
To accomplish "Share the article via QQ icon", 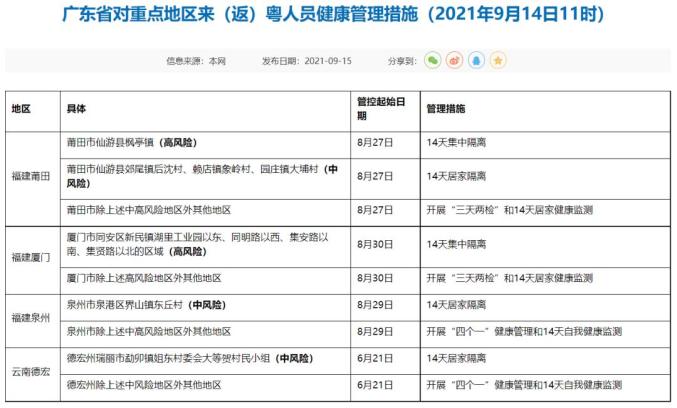I will point(476,60).
